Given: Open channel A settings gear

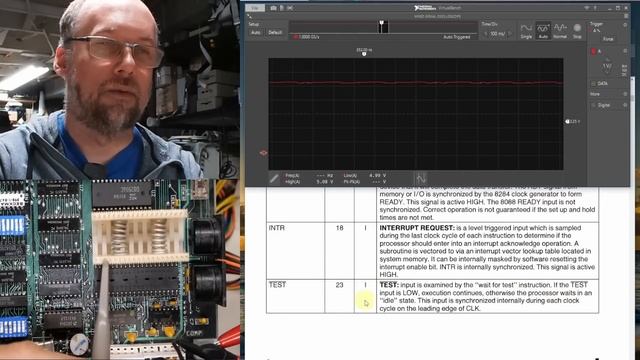Looking at the screenshot, I should click(625, 51).
